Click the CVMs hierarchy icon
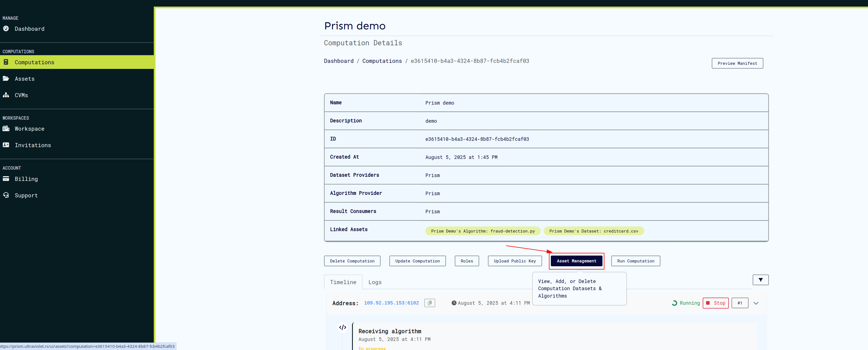Viewport: 868px width, 350px height. click(x=6, y=95)
